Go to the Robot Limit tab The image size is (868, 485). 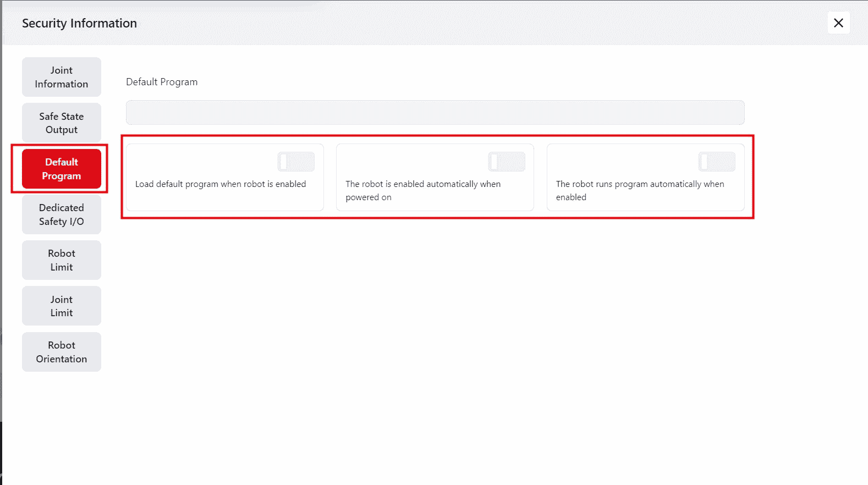pos(62,260)
